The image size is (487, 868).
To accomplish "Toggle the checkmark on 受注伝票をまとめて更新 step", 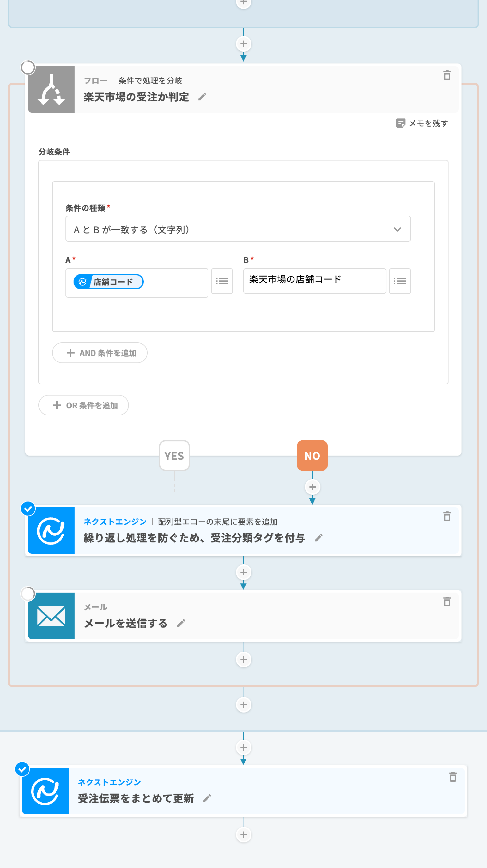I will 23,769.
